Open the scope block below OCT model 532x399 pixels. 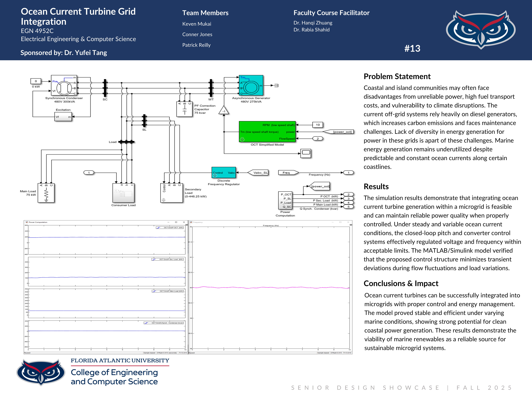tap(306, 153)
